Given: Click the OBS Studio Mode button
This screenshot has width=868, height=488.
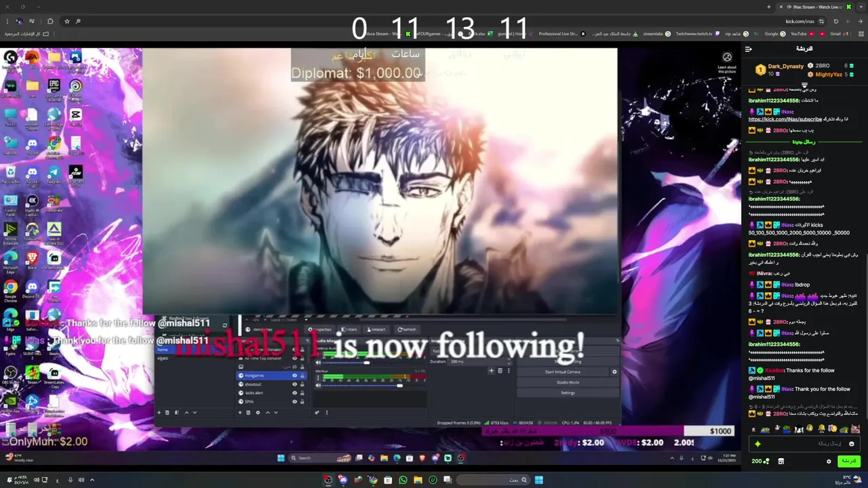Looking at the screenshot, I should pyautogui.click(x=568, y=382).
